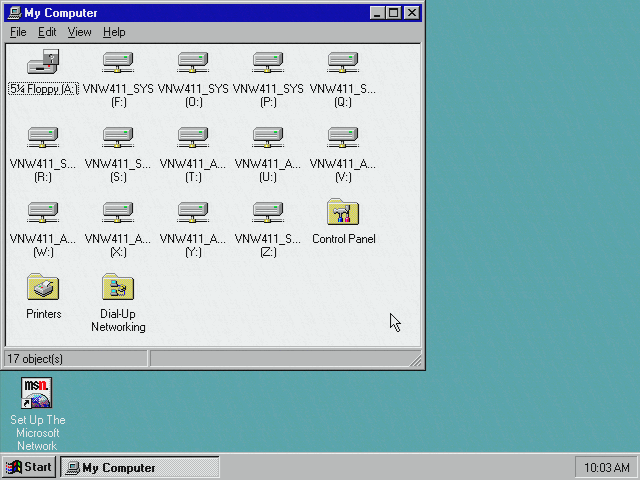Click the My Computer title bar text
Viewport: 640px width, 480px height.
click(x=61, y=13)
